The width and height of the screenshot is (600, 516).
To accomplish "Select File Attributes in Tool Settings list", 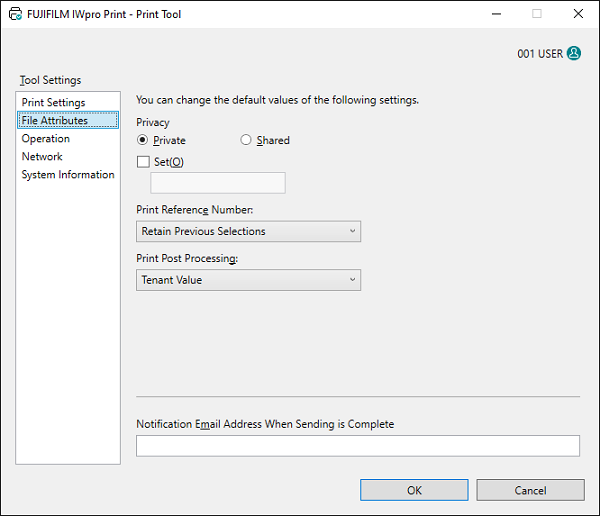I will click(55, 121).
